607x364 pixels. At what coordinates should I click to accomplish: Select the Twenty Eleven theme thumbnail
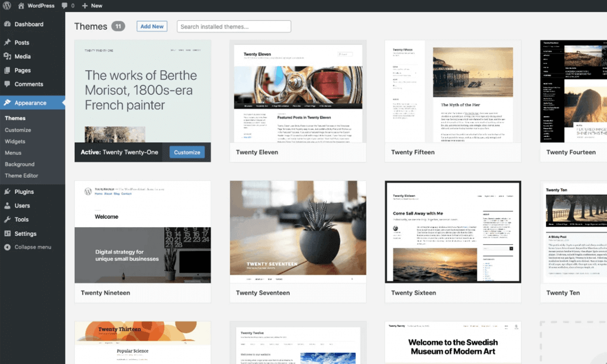point(298,91)
